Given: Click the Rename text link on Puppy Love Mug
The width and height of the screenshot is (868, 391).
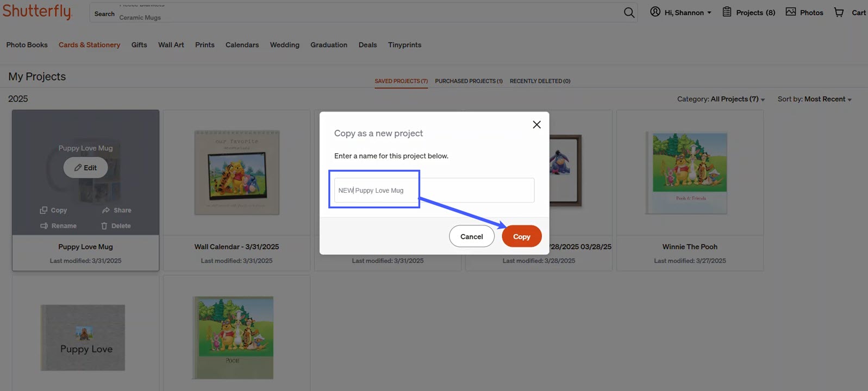Looking at the screenshot, I should click(x=64, y=226).
